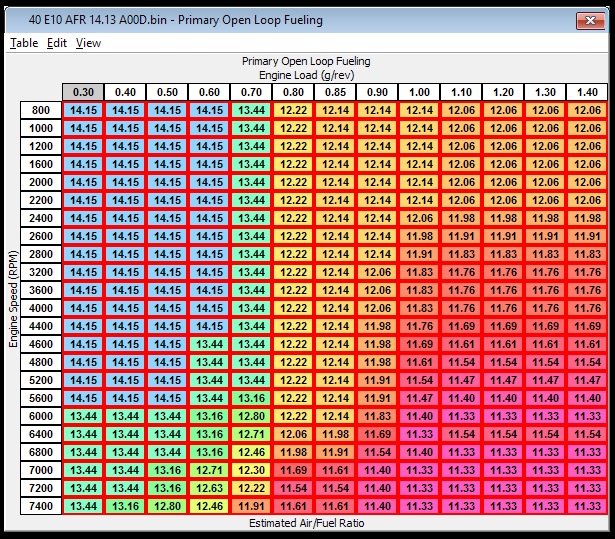The width and height of the screenshot is (615, 539).
Task: Click the cell at 800 RPM and 0.30 load
Action: pos(84,110)
